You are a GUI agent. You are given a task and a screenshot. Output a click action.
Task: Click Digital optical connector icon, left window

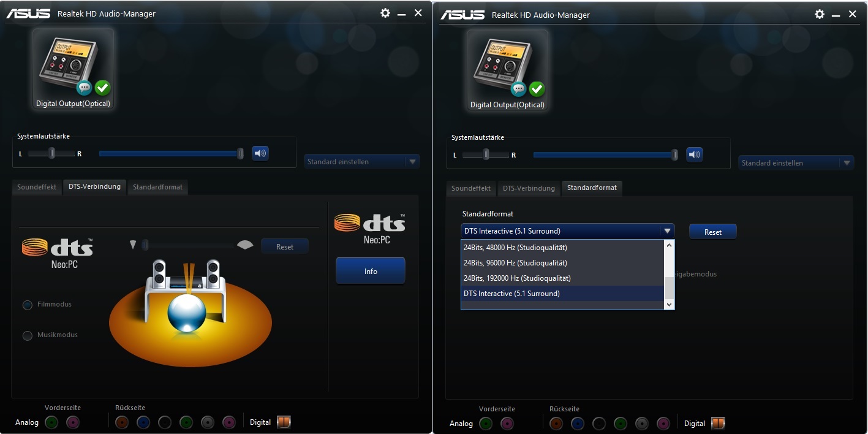284,422
